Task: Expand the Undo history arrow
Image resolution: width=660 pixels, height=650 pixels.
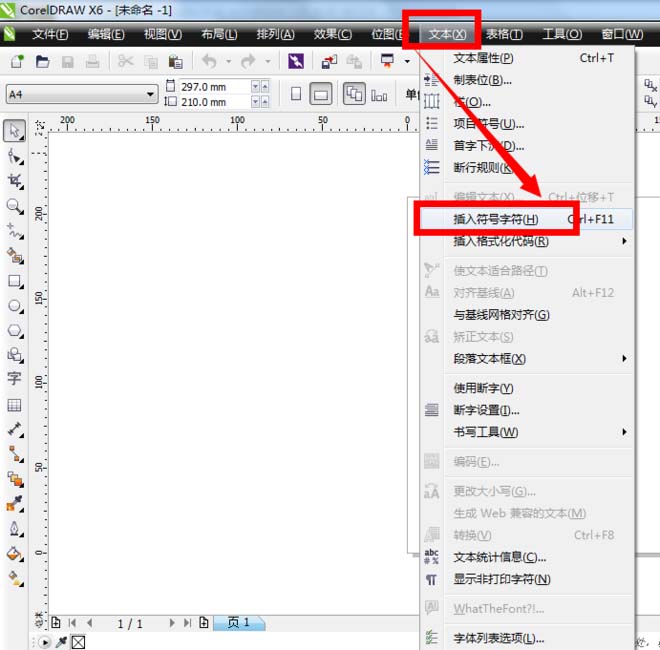Action: 229,61
